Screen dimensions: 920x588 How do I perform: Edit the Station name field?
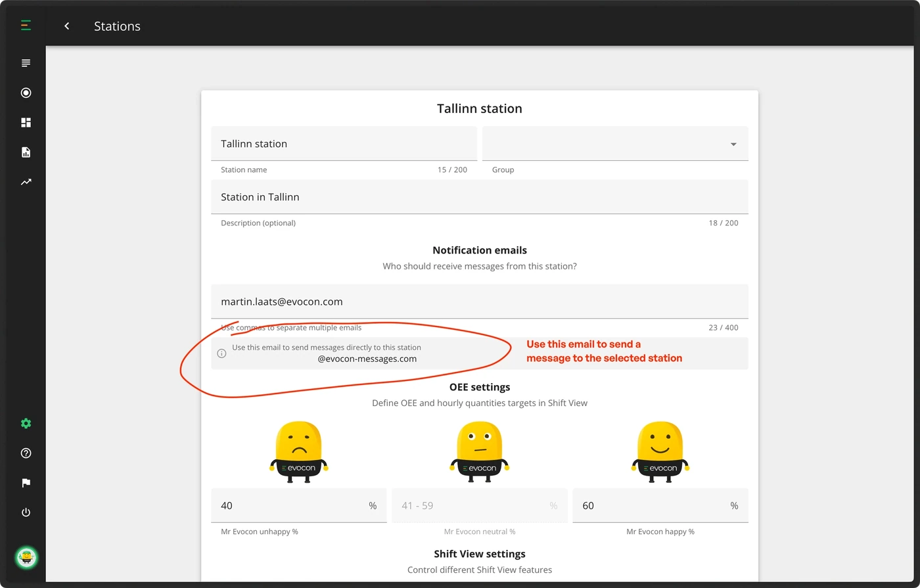coord(344,144)
